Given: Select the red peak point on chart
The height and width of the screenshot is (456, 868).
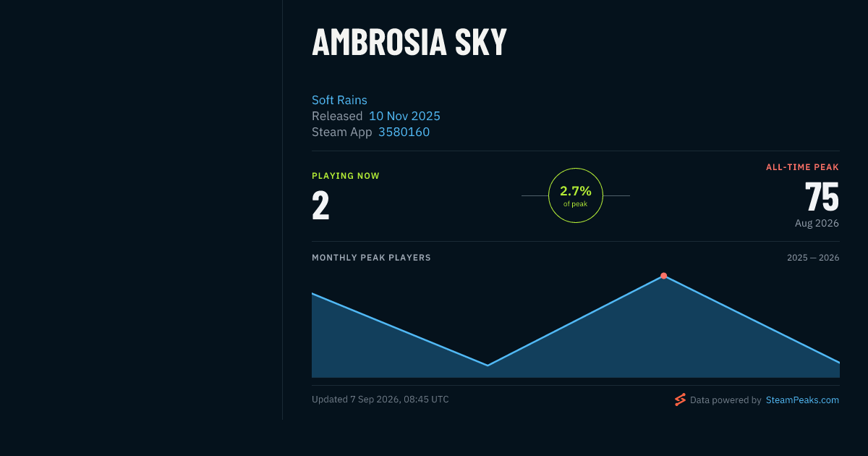Looking at the screenshot, I should click(663, 276).
